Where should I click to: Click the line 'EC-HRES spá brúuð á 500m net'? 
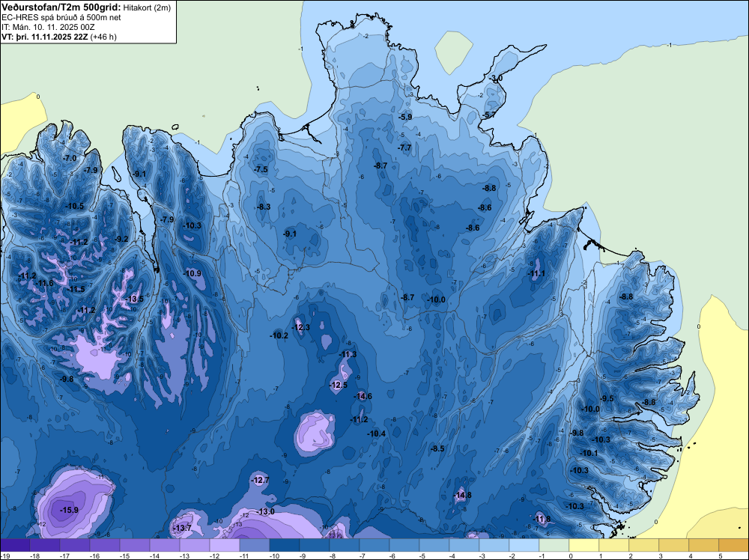[61, 17]
